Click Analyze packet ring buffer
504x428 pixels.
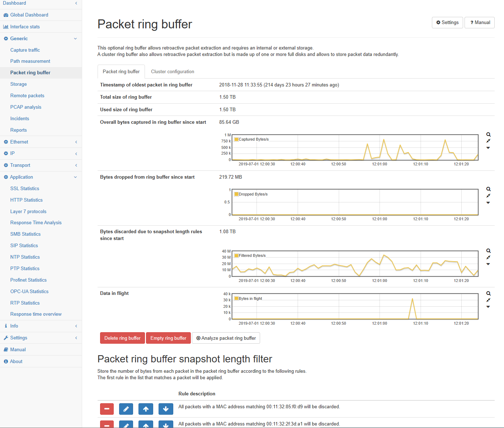(x=226, y=338)
